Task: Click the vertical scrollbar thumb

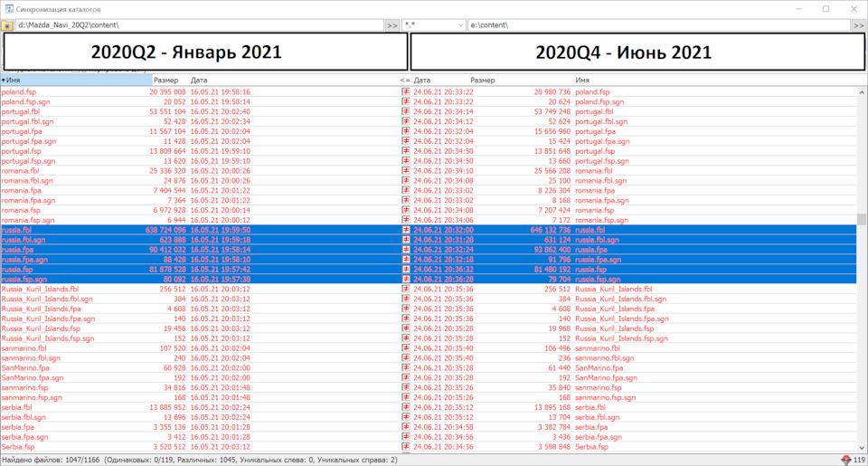Action: [862, 219]
